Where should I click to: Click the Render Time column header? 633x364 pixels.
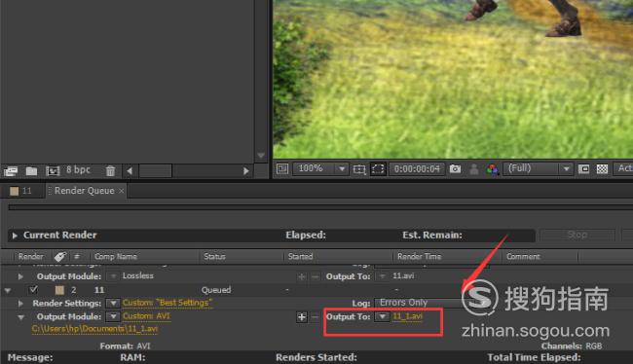point(419,257)
